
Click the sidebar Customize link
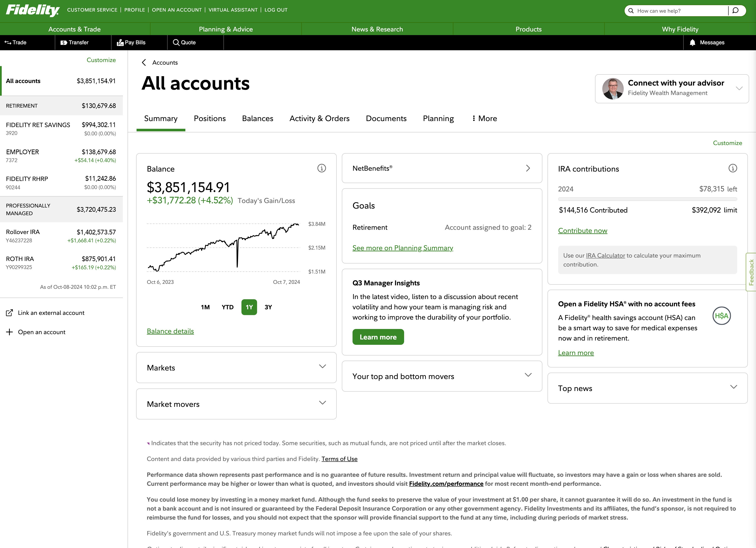tap(101, 60)
